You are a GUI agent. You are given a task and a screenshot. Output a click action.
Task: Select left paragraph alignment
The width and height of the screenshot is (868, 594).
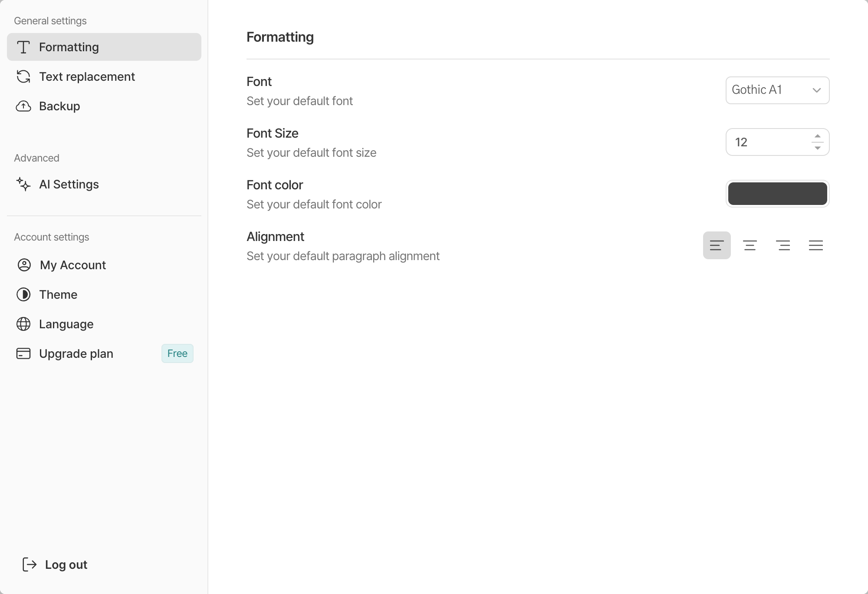point(717,245)
